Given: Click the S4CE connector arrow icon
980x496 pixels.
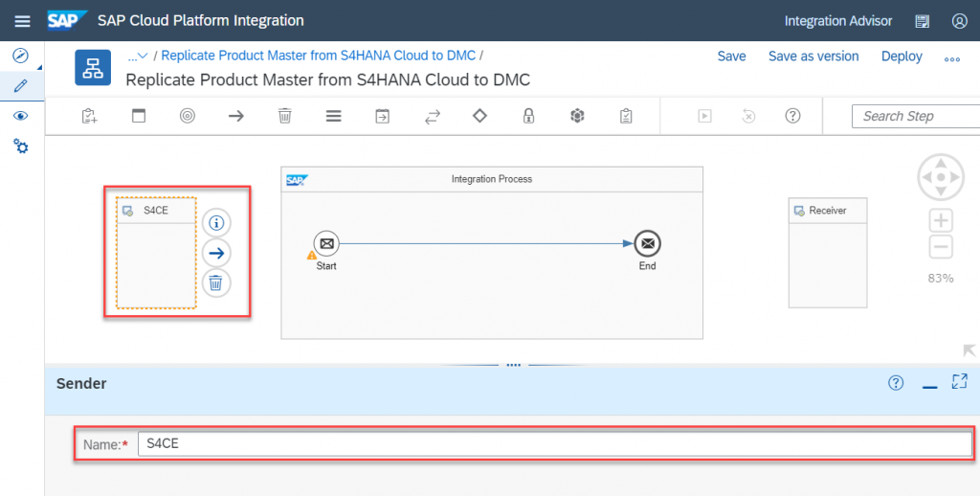Looking at the screenshot, I should [216, 253].
